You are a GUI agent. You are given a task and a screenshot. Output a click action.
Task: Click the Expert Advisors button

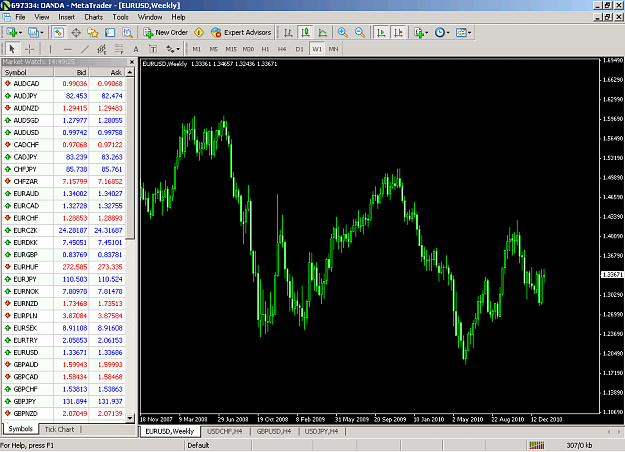click(x=241, y=33)
